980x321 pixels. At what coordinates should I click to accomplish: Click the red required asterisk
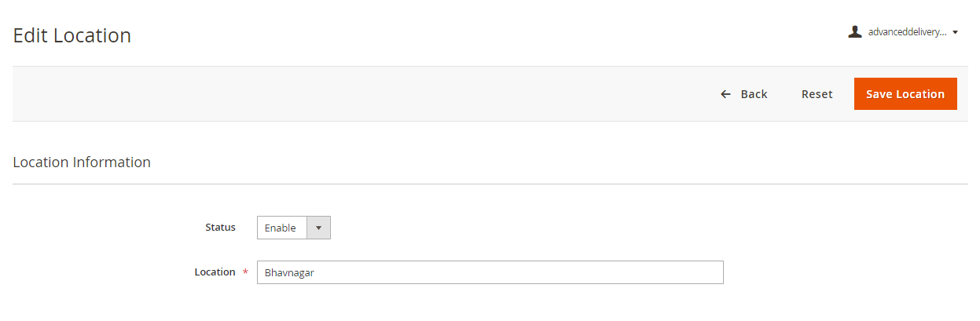point(245,272)
